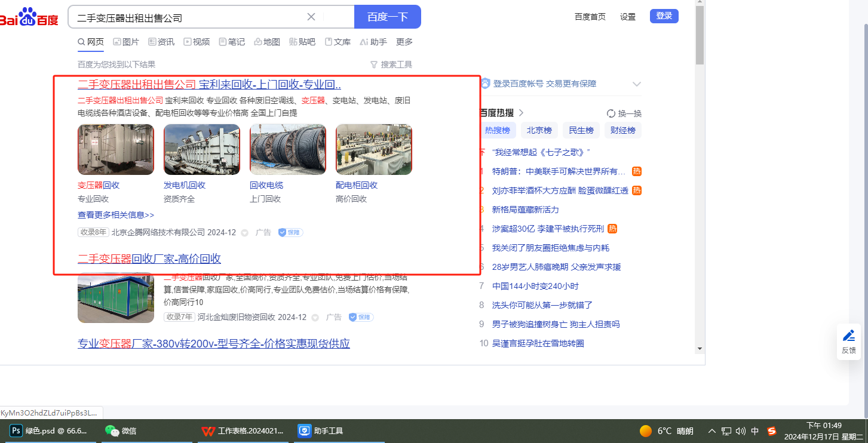Open the 发电机回收 text link

(x=185, y=185)
